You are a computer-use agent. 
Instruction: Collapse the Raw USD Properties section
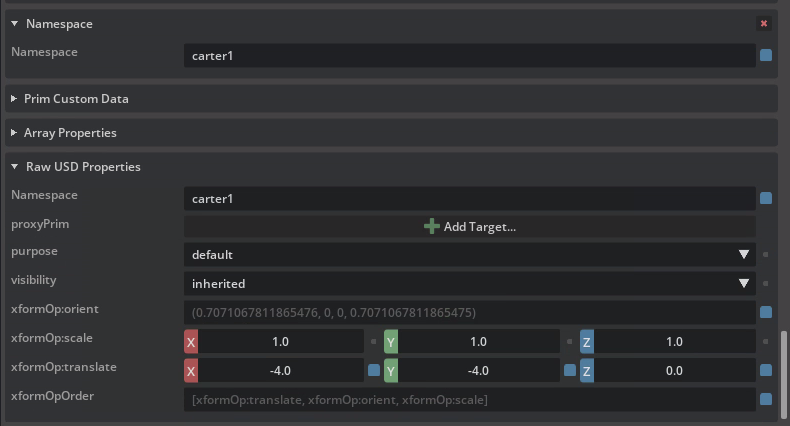15,167
